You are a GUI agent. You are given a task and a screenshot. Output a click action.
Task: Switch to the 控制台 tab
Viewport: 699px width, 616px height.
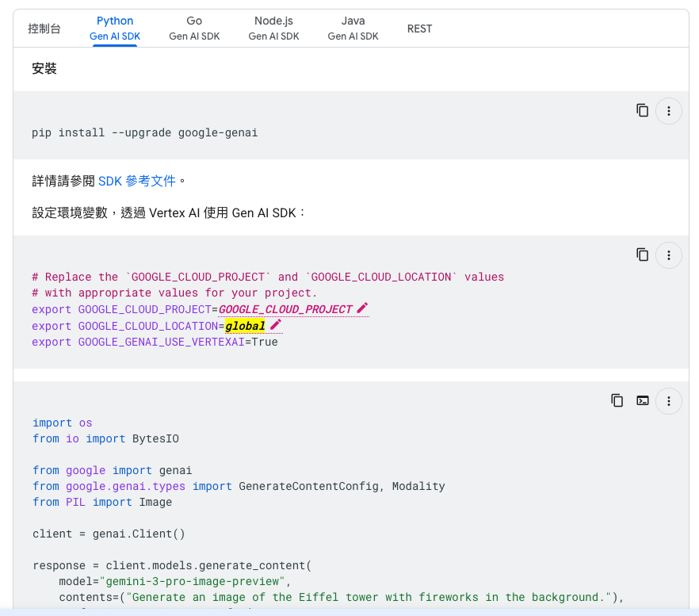click(44, 29)
